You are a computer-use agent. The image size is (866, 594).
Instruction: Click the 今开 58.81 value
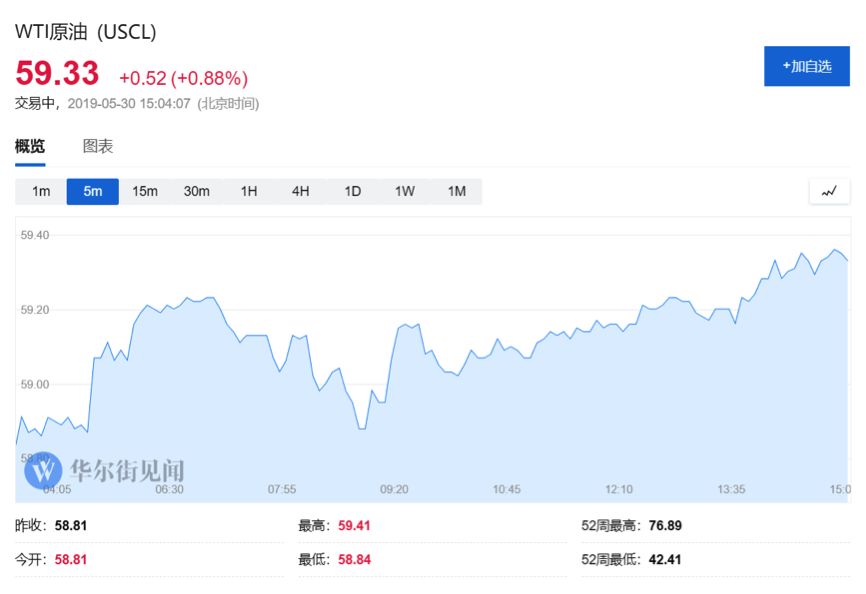[x=68, y=559]
